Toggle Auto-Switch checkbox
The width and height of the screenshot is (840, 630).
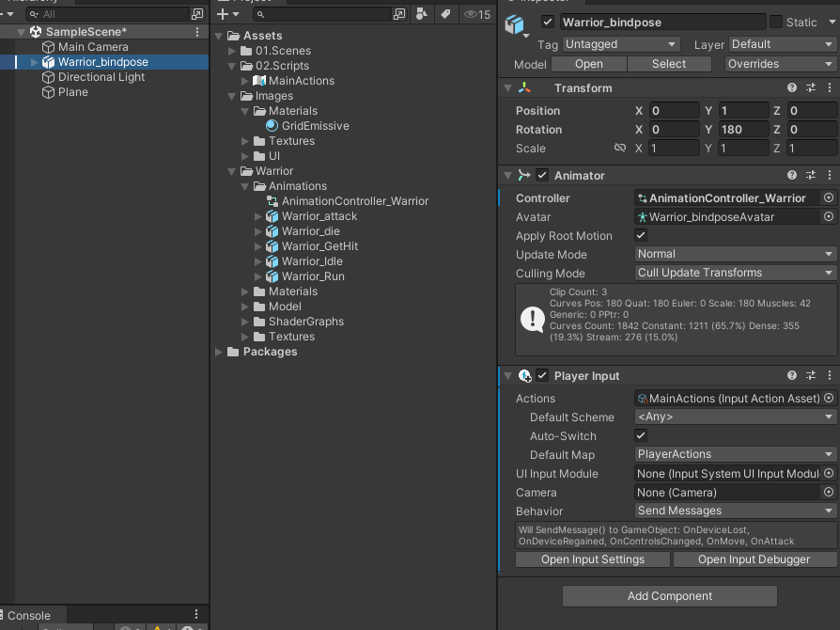click(x=641, y=436)
